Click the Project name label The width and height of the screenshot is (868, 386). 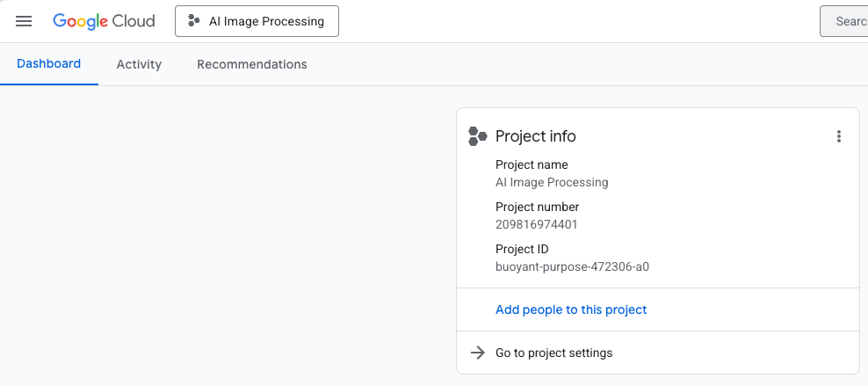(532, 164)
